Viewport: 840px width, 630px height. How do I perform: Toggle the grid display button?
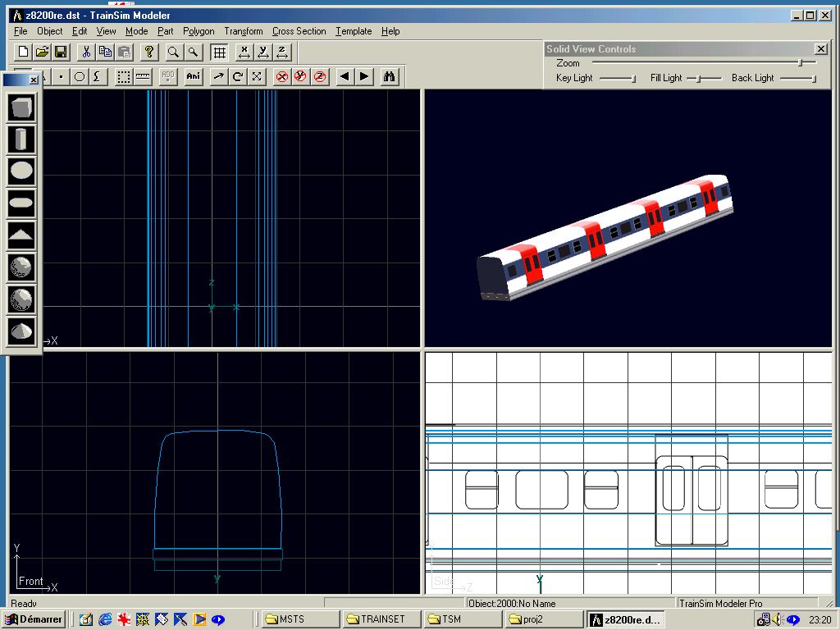[219, 52]
